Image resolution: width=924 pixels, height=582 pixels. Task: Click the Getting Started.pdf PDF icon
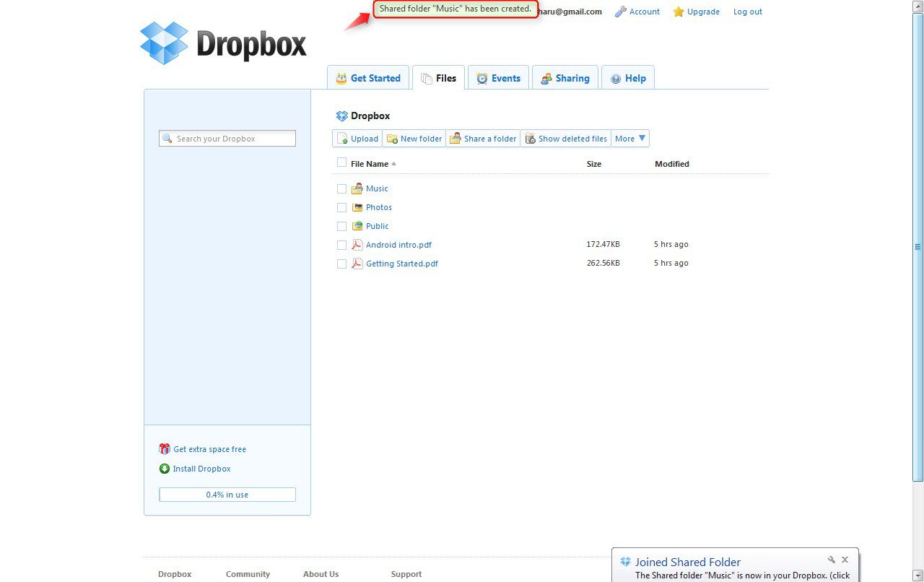(x=357, y=264)
